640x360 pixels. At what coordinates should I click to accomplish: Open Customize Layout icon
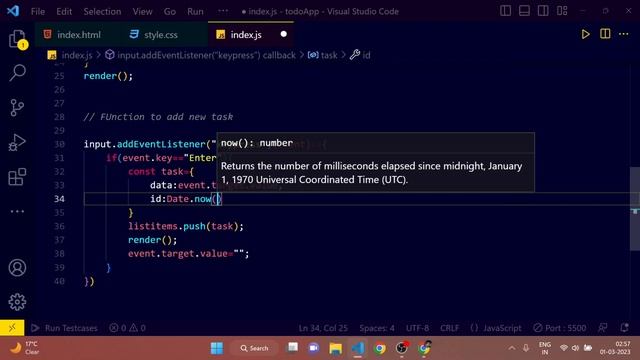[x=562, y=11]
